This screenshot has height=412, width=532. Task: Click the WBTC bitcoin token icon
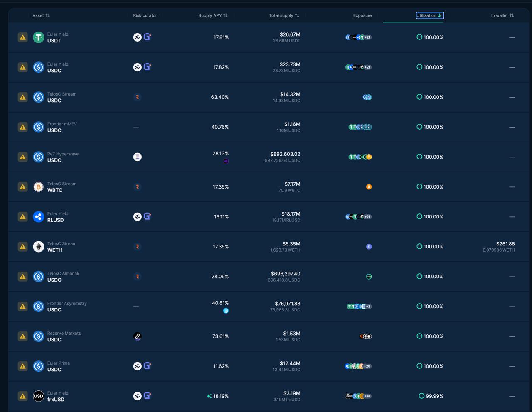[39, 187]
